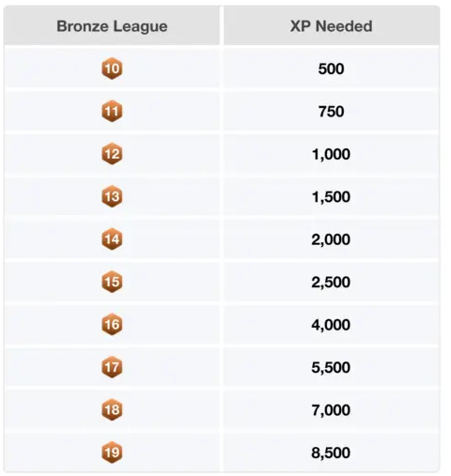Screen dimensions: 451x476
Task: Select the level 13 bronze badge
Action: click(x=112, y=196)
